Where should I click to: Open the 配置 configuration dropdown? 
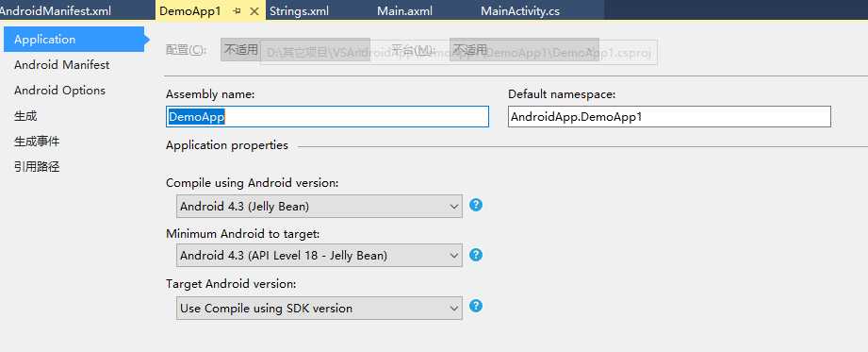click(295, 50)
